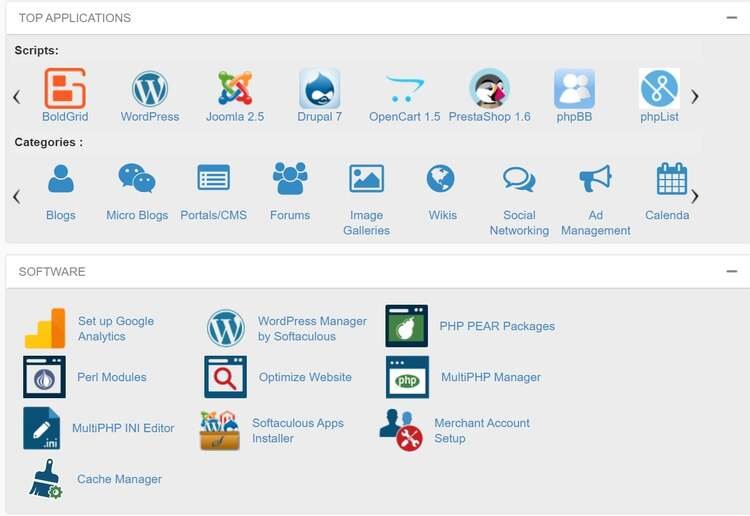This screenshot has width=750, height=516.
Task: Select the Ad Management megaphone icon
Action: [596, 178]
